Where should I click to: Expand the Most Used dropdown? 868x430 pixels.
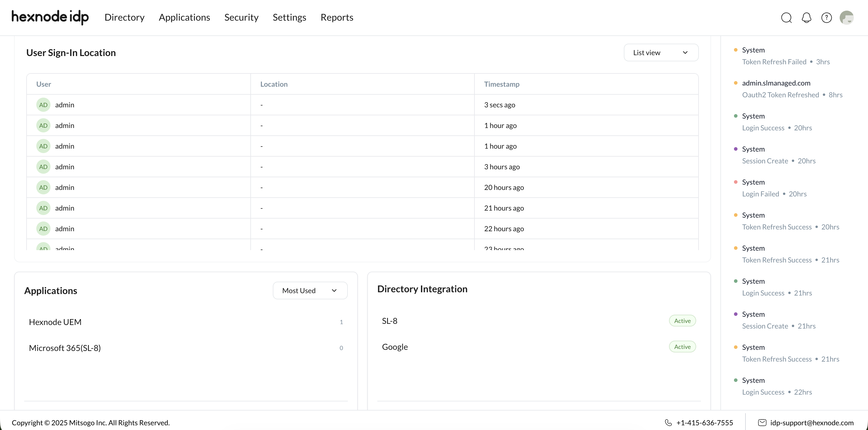(310, 291)
